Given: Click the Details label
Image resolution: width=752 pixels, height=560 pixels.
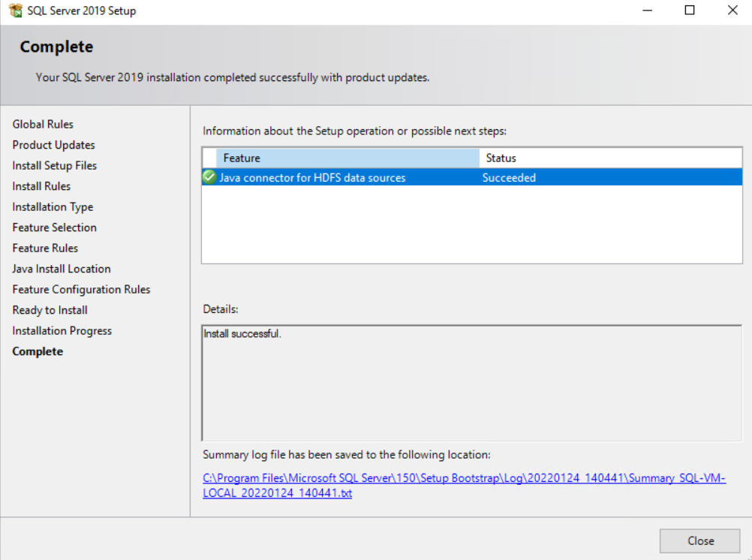Looking at the screenshot, I should (220, 309).
